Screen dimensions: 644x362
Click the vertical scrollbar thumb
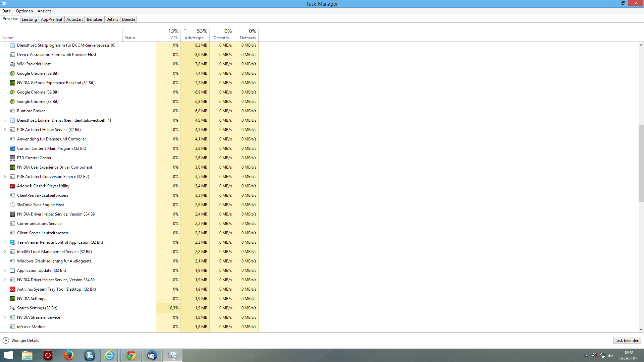(x=641, y=164)
